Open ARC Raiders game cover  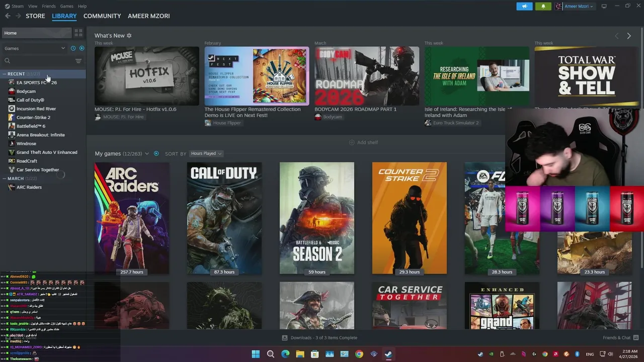point(132,218)
